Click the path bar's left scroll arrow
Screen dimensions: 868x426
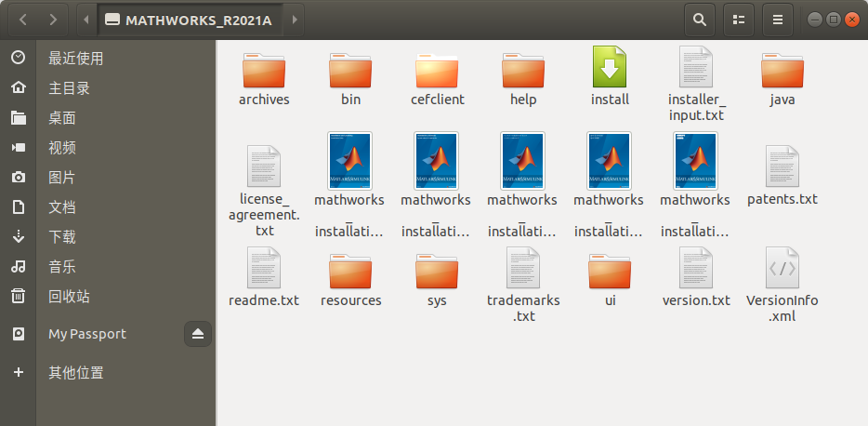pyautogui.click(x=85, y=20)
